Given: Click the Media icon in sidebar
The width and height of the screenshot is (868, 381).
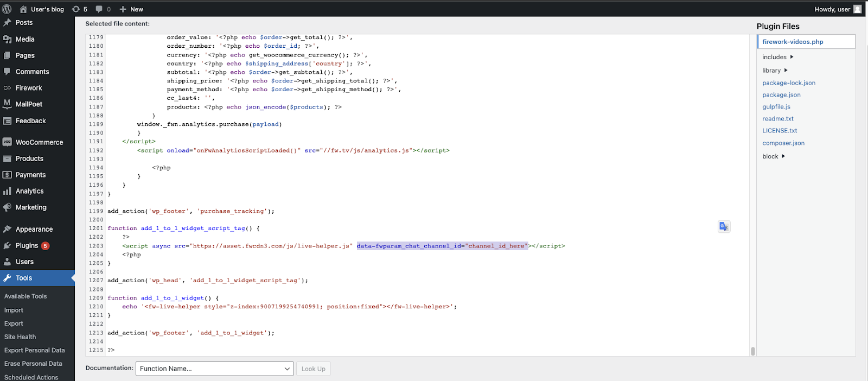Looking at the screenshot, I should coord(7,39).
